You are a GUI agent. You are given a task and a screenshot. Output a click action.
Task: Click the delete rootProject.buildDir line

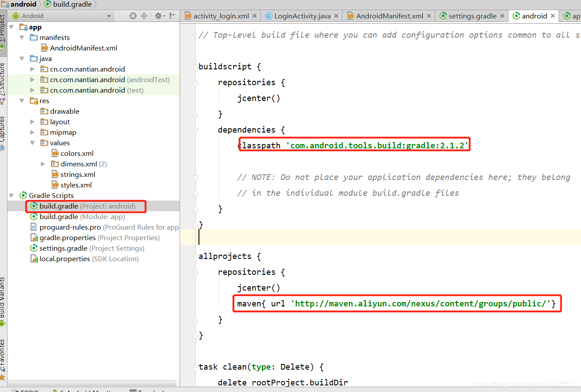[283, 383]
